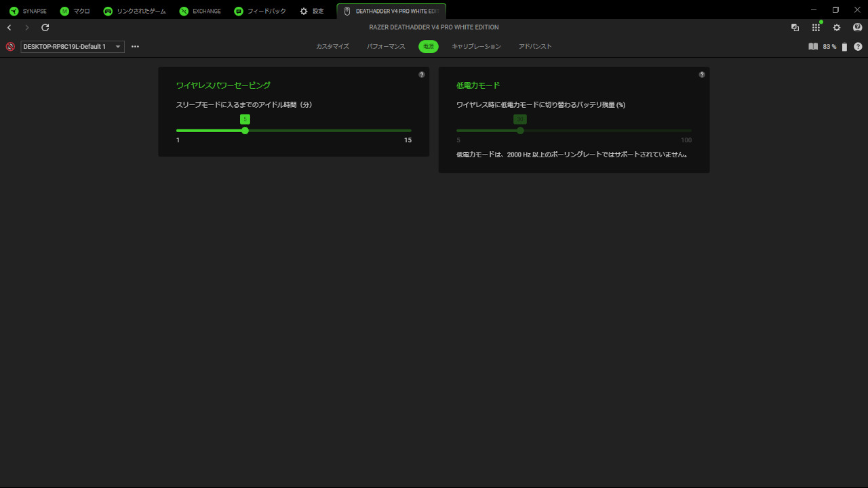
Task: Open settings via the header gear icon
Action: click(837, 28)
